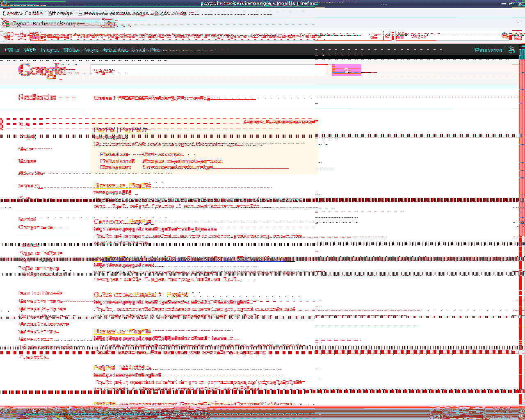
Task: Open the Historique menu
Action: (x=91, y=13)
